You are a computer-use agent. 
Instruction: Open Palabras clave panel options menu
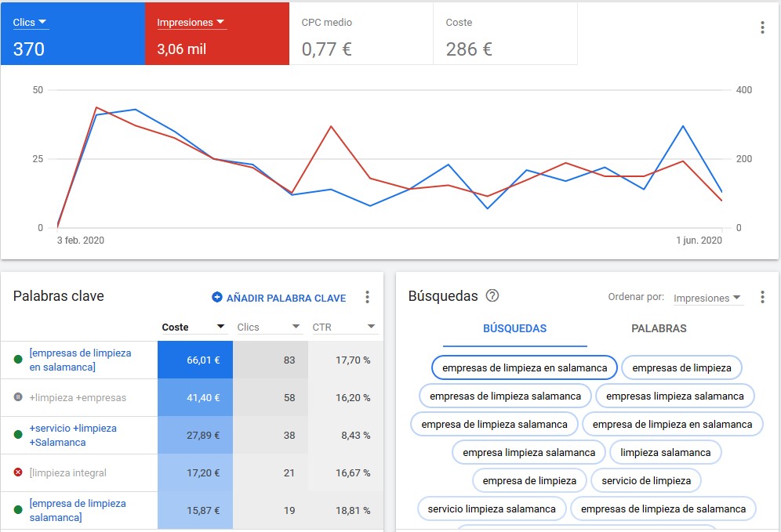pyautogui.click(x=367, y=297)
